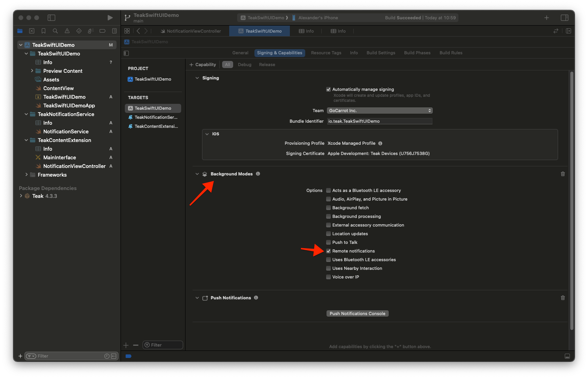The height and width of the screenshot is (378, 588).
Task: Switch to the Build Rules tab
Action: [x=451, y=53]
